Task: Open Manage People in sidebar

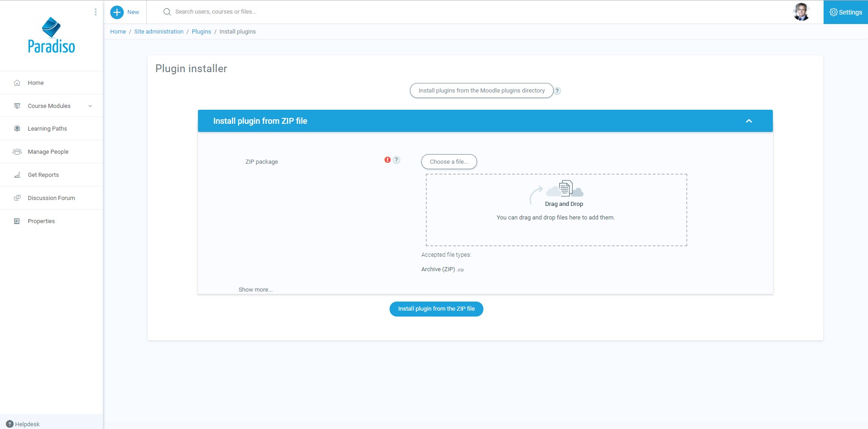Action: click(48, 152)
